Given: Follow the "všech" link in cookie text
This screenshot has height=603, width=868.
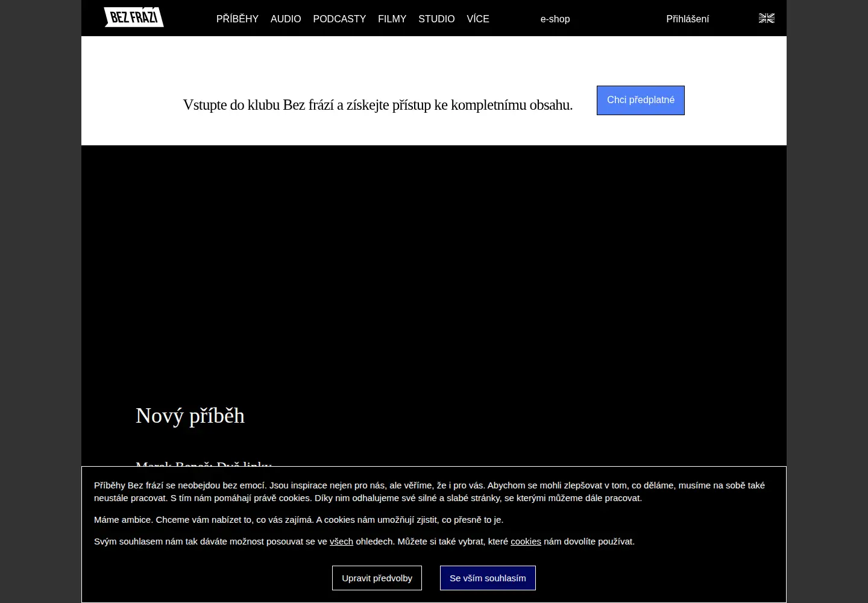Looking at the screenshot, I should tap(341, 541).
